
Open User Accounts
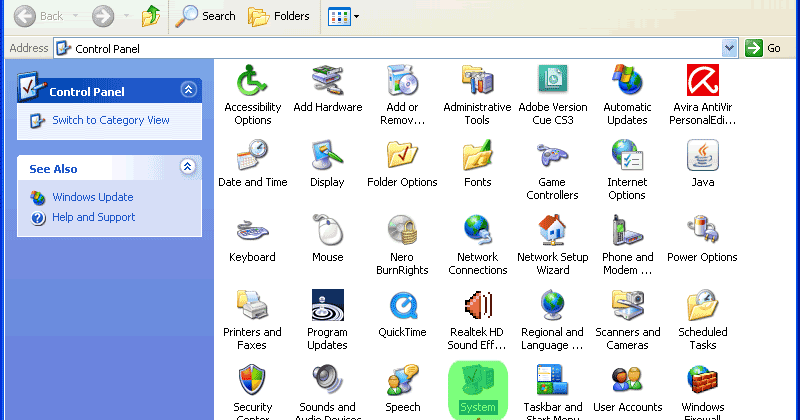pyautogui.click(x=628, y=389)
